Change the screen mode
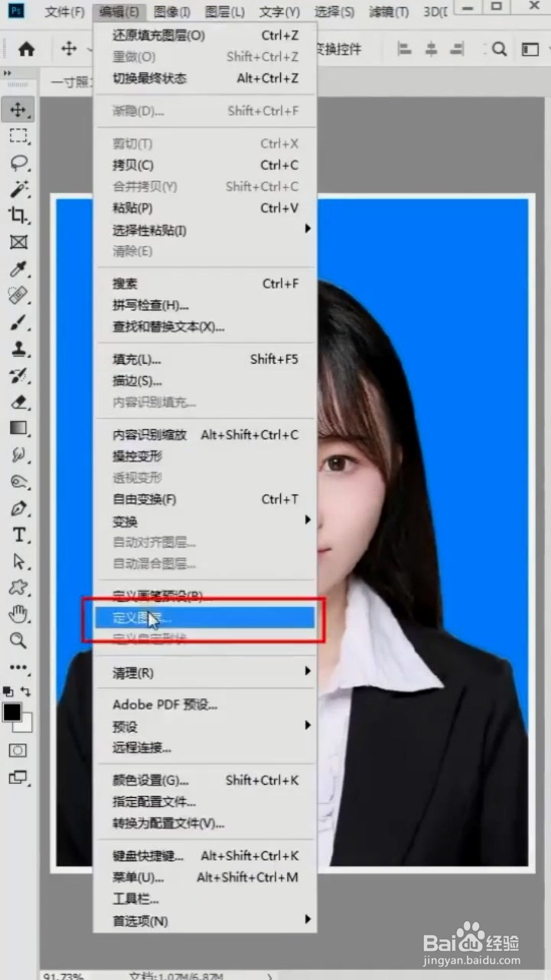 pos(18,777)
